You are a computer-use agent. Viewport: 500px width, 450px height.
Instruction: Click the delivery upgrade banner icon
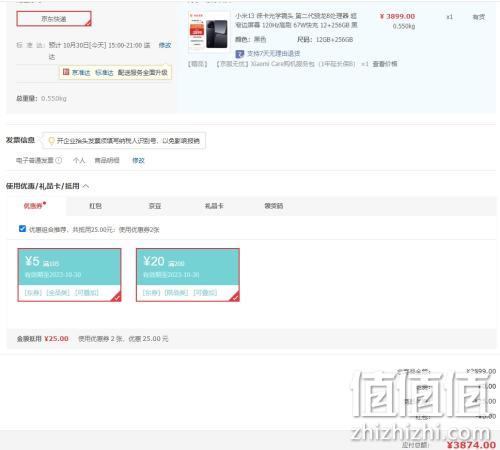tap(66, 72)
